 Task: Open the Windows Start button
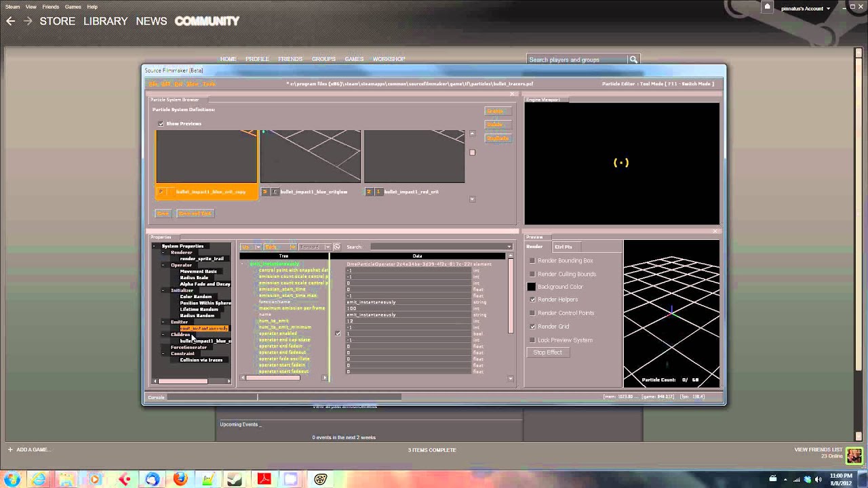tap(13, 479)
